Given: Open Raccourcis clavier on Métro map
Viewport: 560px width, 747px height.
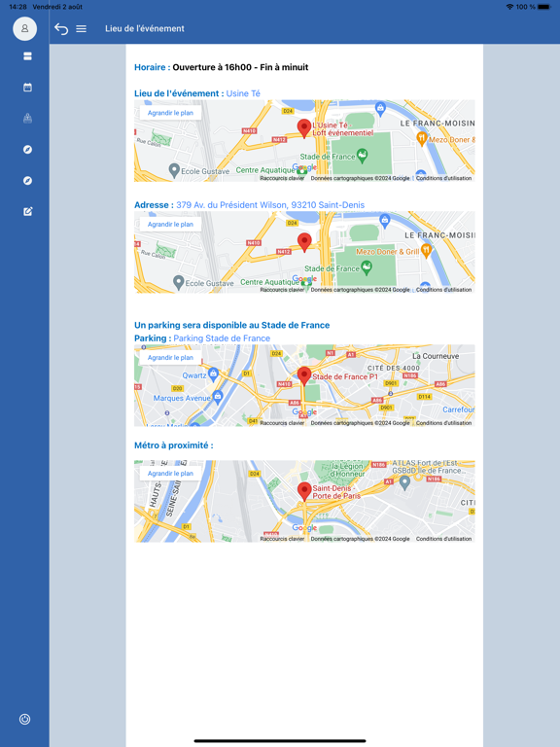Looking at the screenshot, I should pos(282,539).
